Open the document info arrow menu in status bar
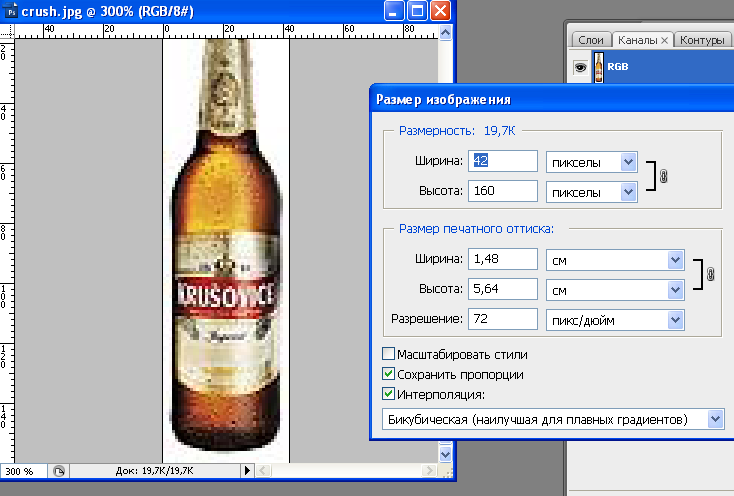The image size is (734, 496). pos(248,470)
